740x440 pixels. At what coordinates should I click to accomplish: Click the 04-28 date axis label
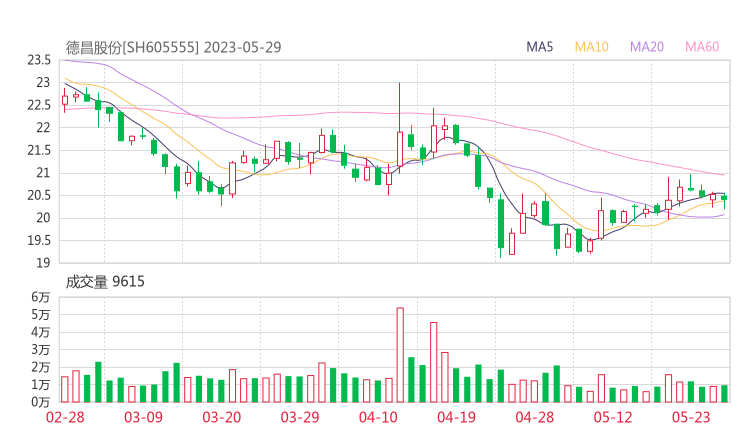pos(534,417)
